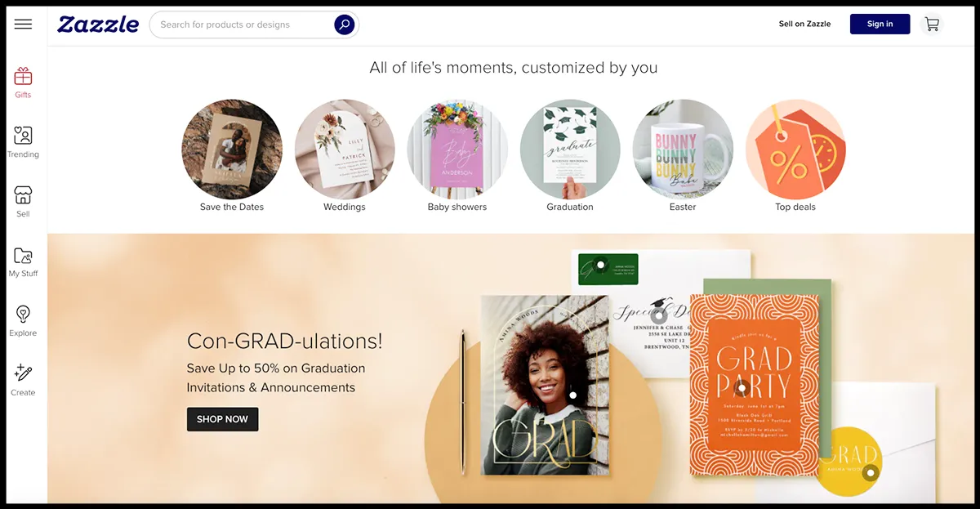Open the shopping cart icon

pyautogui.click(x=932, y=24)
